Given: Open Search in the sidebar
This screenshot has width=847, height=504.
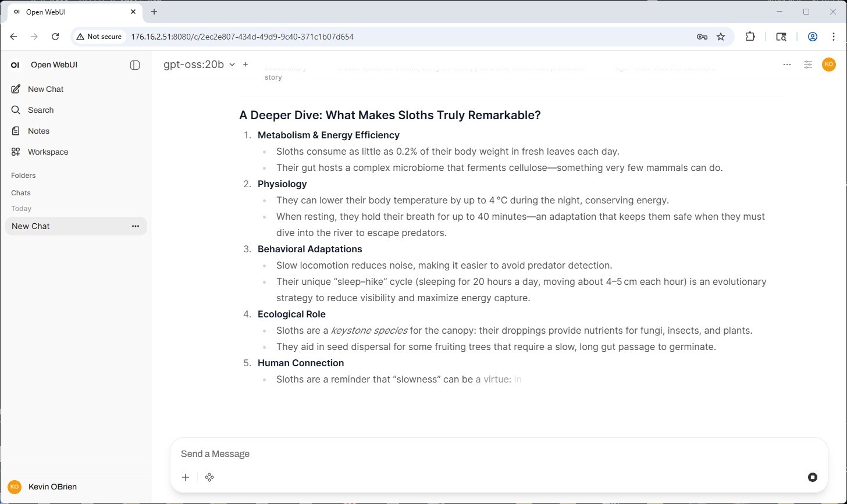Looking at the screenshot, I should tap(41, 110).
